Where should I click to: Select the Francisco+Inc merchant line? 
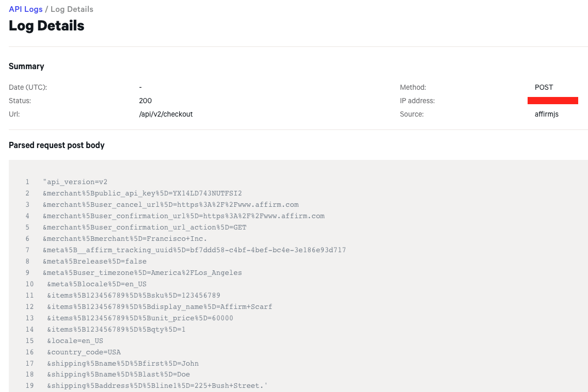click(x=124, y=238)
